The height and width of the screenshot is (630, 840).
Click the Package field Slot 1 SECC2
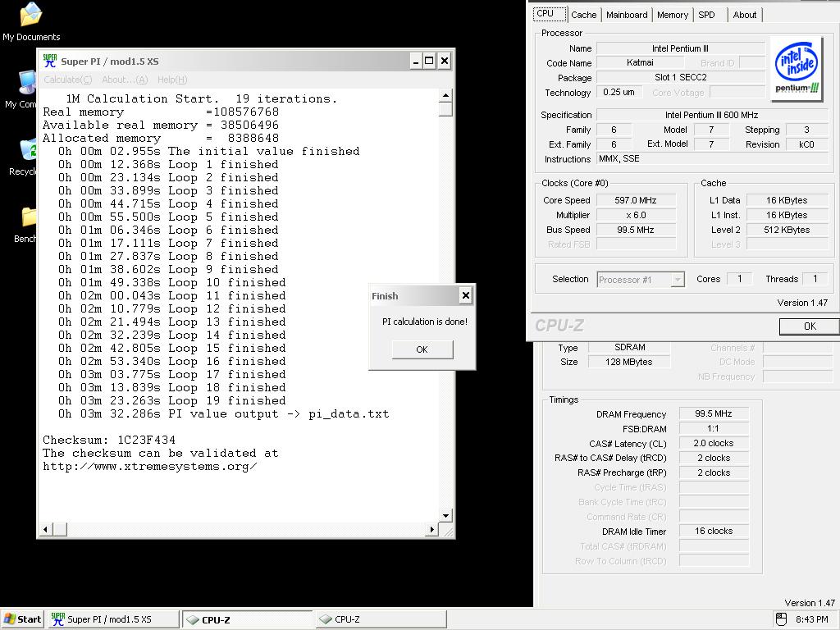tap(680, 78)
